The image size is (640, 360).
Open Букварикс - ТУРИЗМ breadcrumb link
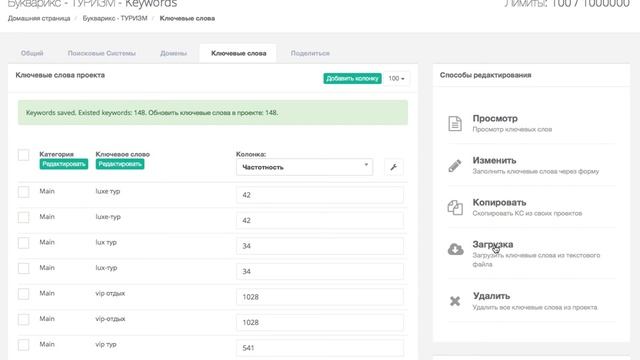click(x=115, y=18)
